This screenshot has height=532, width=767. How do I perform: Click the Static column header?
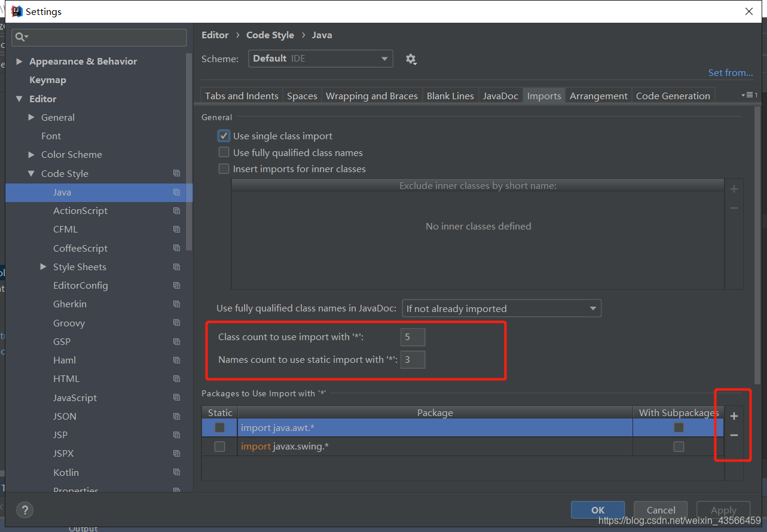coord(220,412)
